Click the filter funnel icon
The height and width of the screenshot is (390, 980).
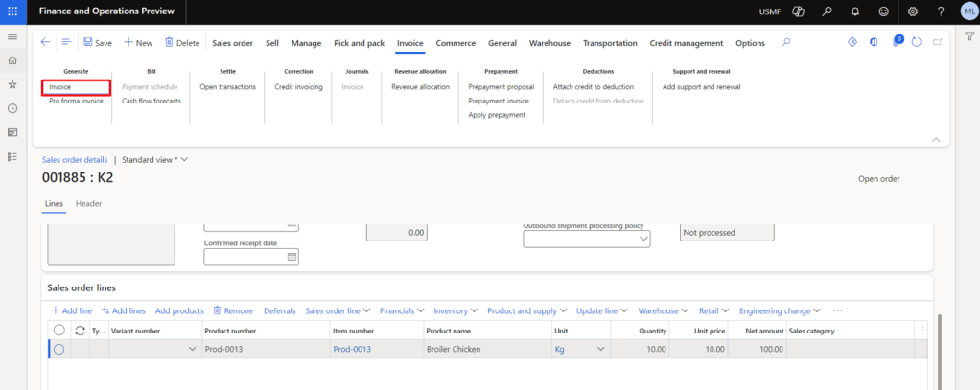[969, 36]
